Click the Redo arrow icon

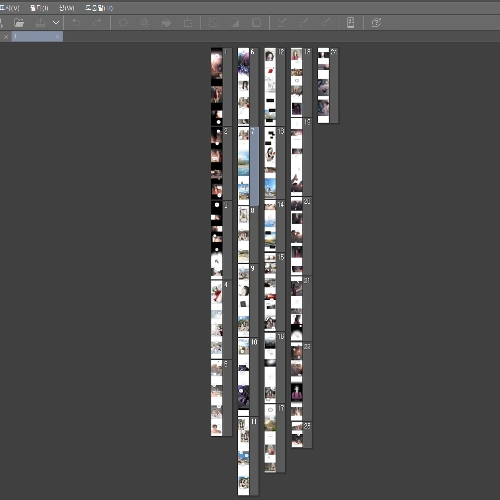pos(97,23)
